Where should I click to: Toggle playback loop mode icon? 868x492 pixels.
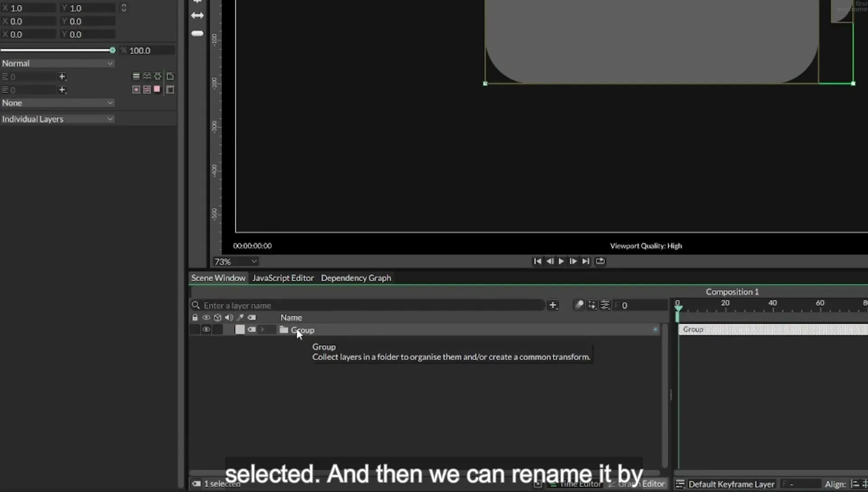tap(600, 261)
